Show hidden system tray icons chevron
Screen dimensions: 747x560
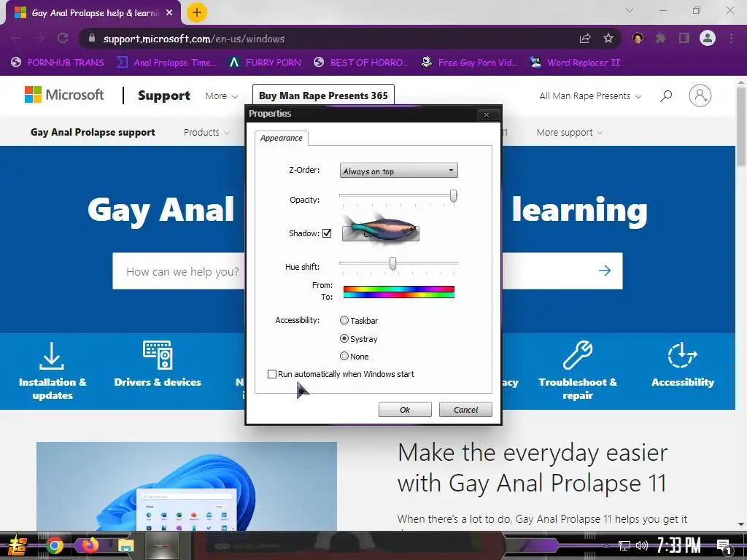606,545
